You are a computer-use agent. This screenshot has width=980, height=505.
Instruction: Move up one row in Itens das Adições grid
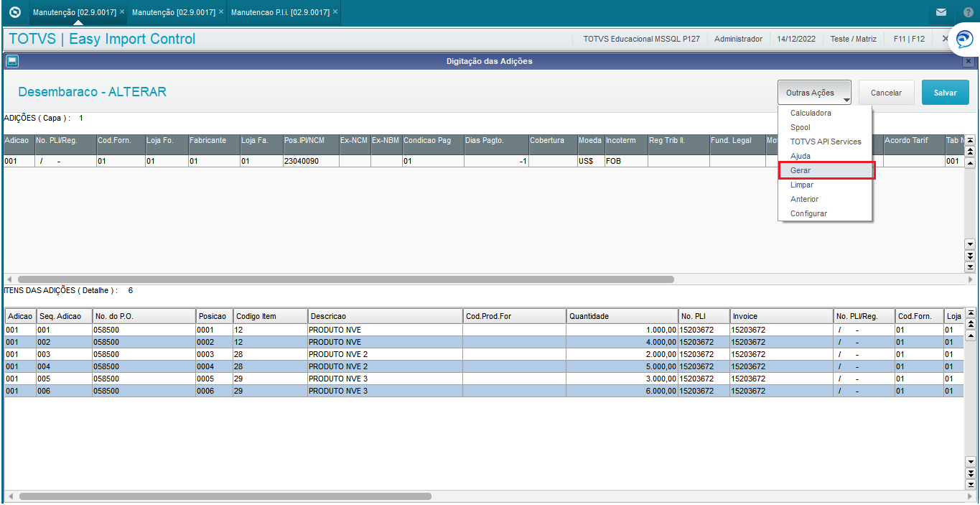970,336
